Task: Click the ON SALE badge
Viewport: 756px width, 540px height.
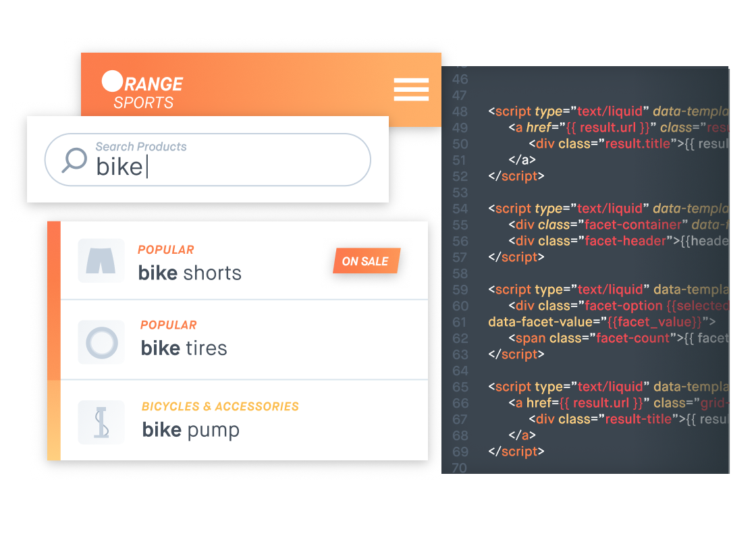Action: 367,261
